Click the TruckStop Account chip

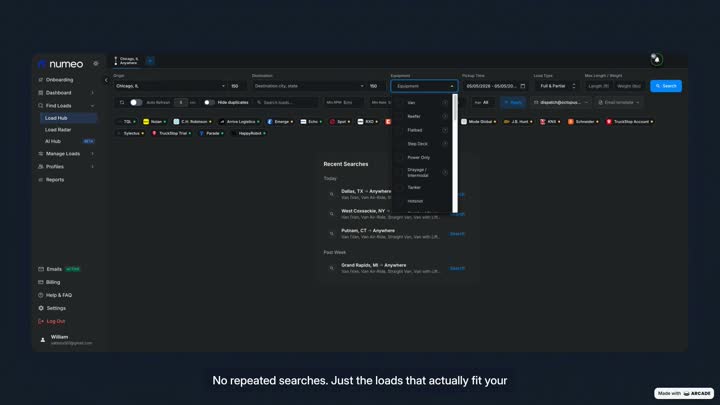[x=630, y=122]
